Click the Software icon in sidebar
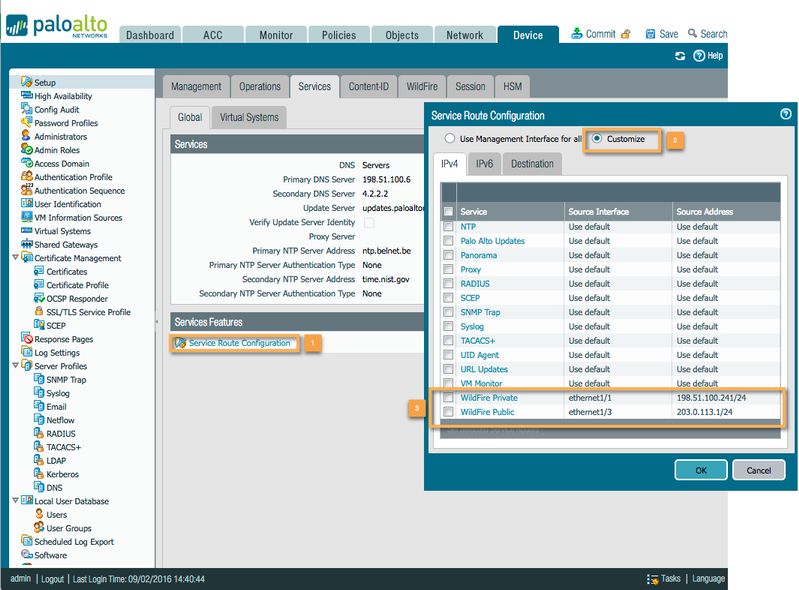799x590 pixels. (x=26, y=554)
